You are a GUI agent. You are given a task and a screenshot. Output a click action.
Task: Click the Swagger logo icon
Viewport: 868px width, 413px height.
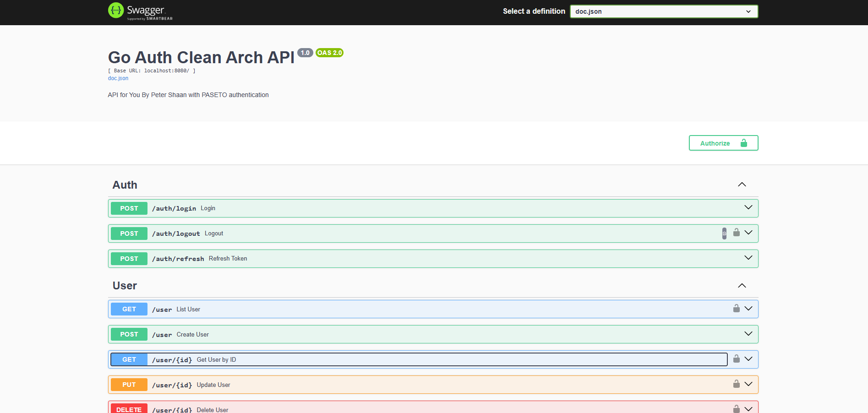pos(116,11)
